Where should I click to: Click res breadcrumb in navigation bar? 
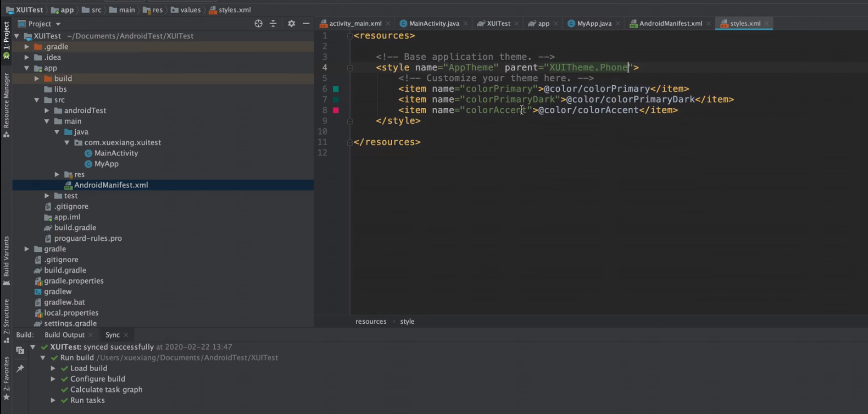click(157, 10)
